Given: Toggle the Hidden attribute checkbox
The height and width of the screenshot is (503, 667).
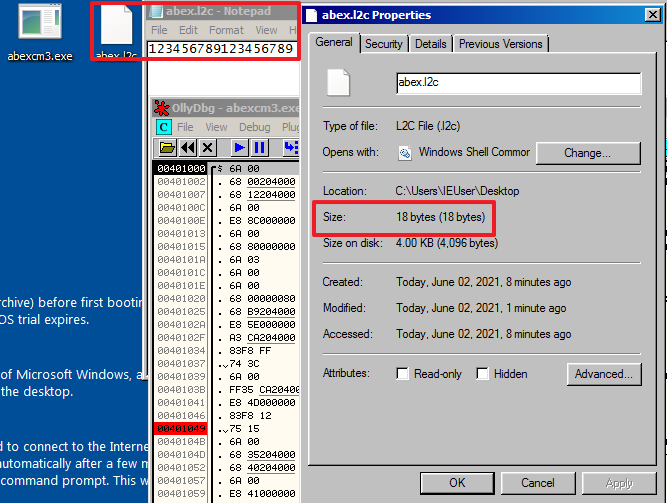Looking at the screenshot, I should [x=482, y=374].
